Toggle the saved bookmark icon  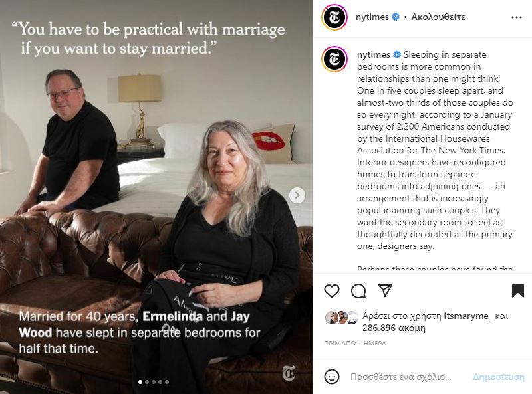click(518, 291)
